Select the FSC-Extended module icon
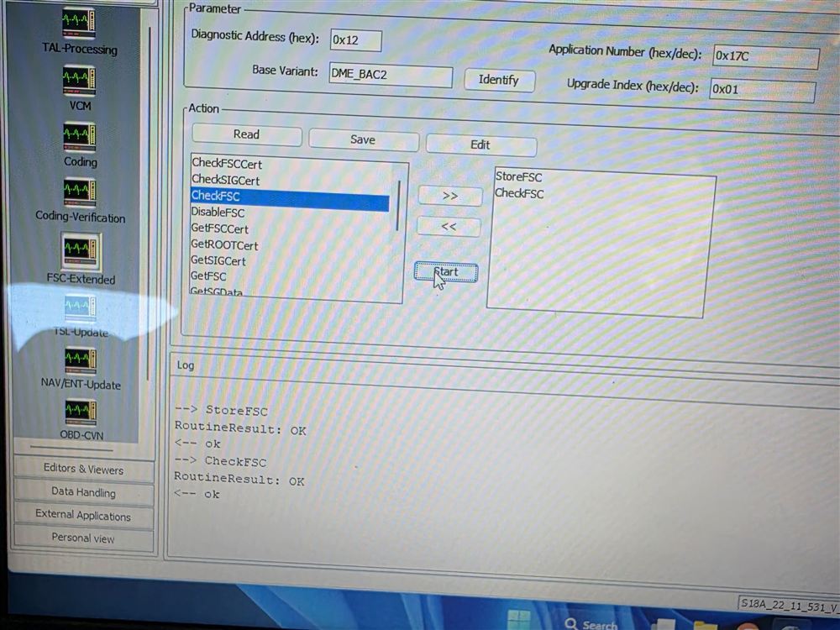 (81, 251)
